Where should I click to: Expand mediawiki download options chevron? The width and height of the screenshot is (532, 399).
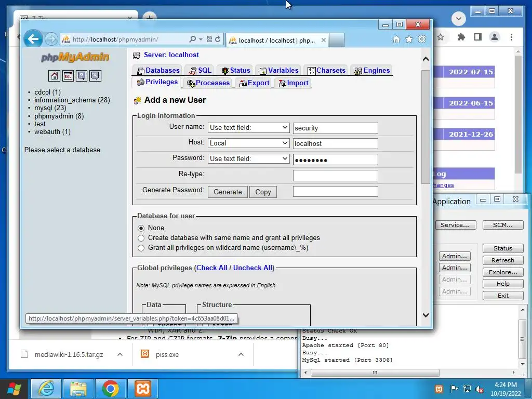coord(120,354)
